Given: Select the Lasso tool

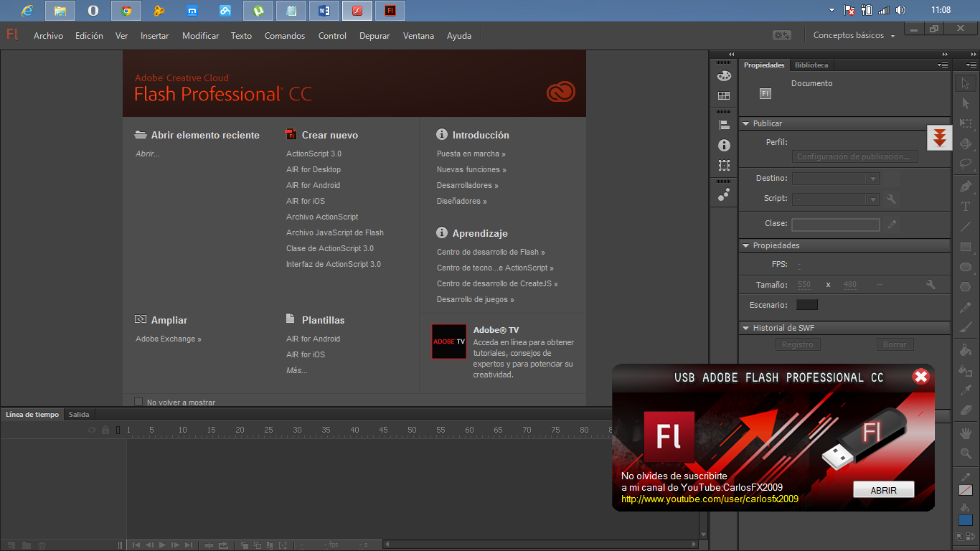Looking at the screenshot, I should coord(966,164).
